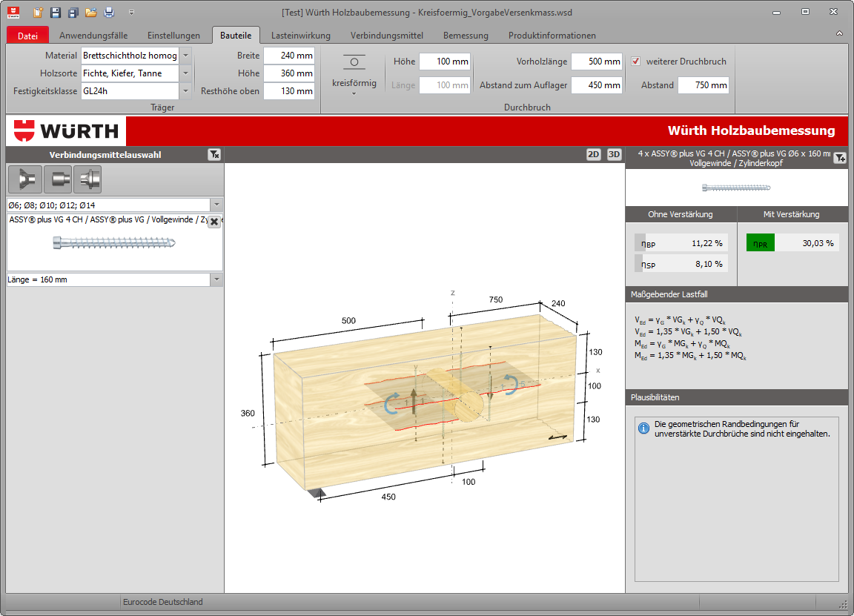Screen dimensions: 854x616
Task: Open the Verbindungsmittel tab
Action: tap(387, 36)
